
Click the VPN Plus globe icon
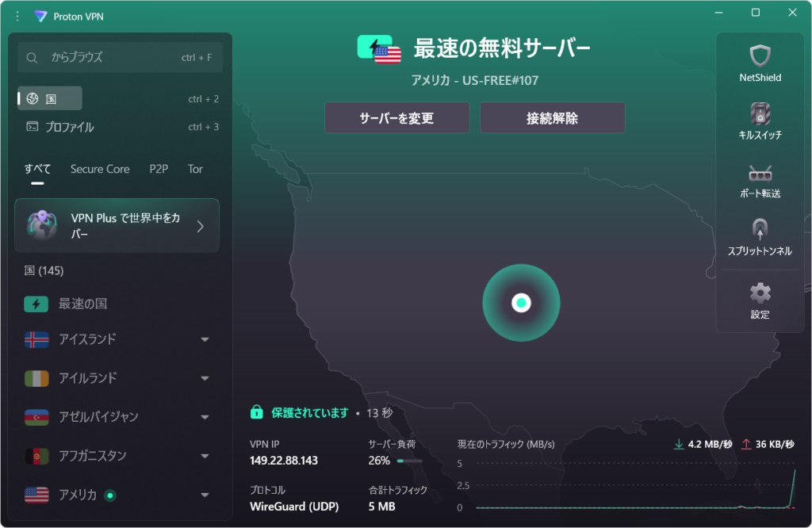point(42,225)
